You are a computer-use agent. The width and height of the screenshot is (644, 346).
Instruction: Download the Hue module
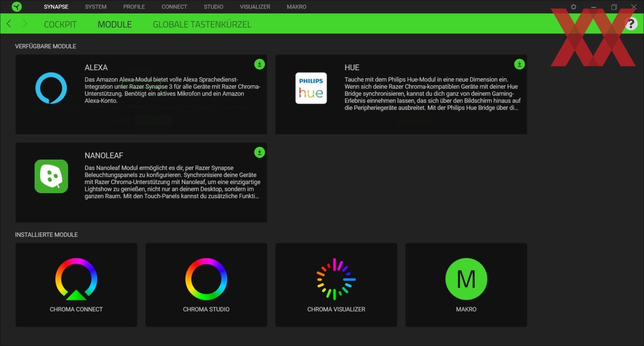[519, 64]
